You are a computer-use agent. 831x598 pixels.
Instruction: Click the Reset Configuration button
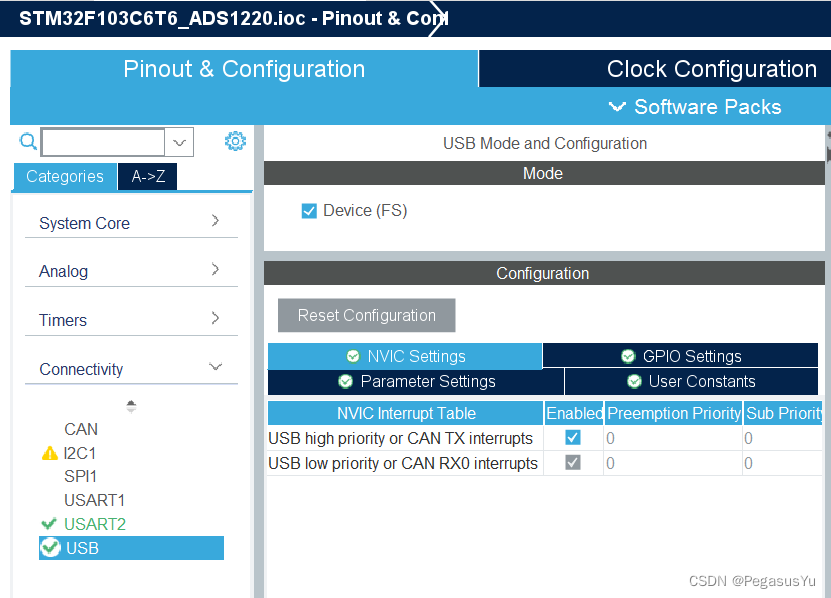coord(367,315)
